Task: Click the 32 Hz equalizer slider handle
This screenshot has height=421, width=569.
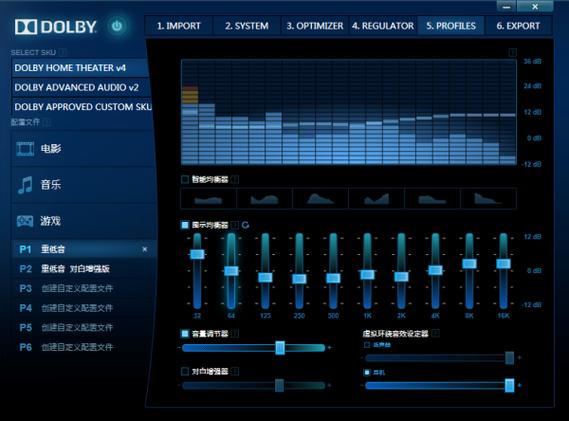Action: [197, 254]
